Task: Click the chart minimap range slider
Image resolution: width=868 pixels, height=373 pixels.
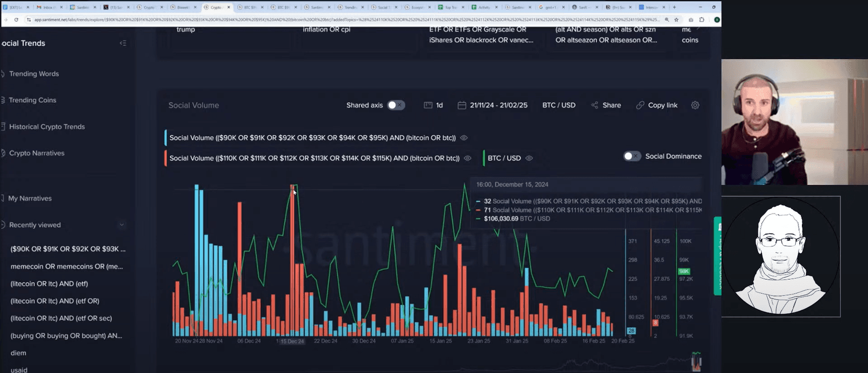Action: pyautogui.click(x=697, y=361)
